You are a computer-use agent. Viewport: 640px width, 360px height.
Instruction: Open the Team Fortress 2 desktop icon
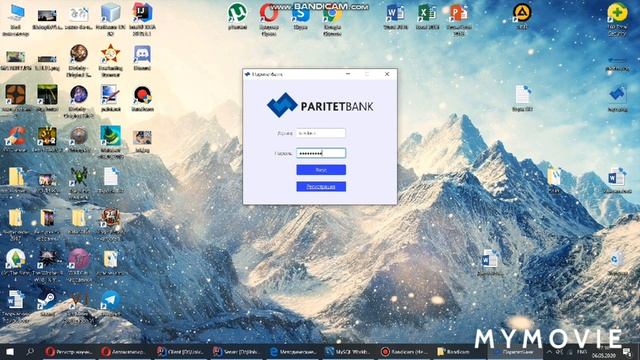[x=16, y=100]
